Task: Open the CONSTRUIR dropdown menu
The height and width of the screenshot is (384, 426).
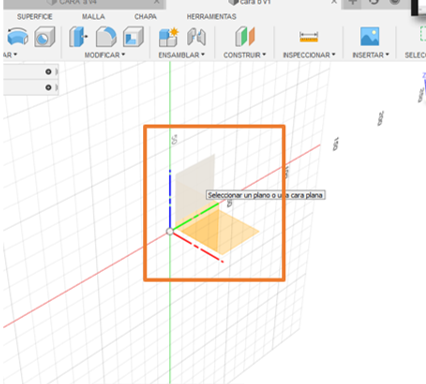Action: click(x=245, y=55)
